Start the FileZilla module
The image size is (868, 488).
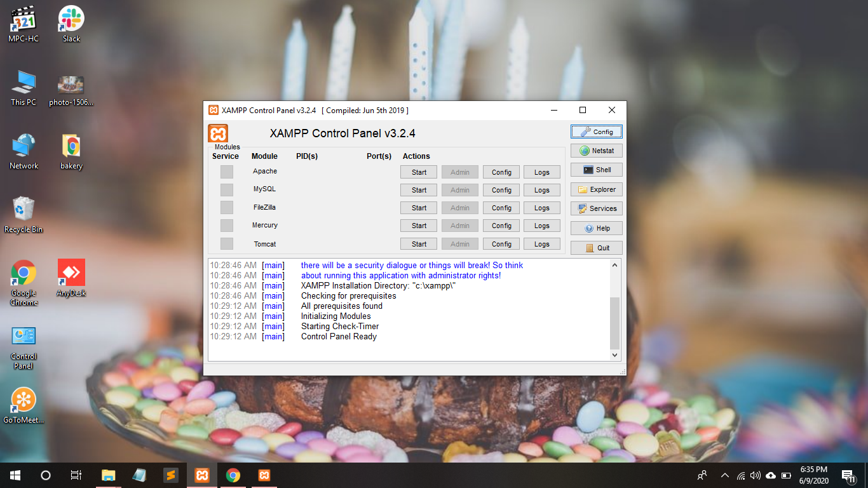419,208
